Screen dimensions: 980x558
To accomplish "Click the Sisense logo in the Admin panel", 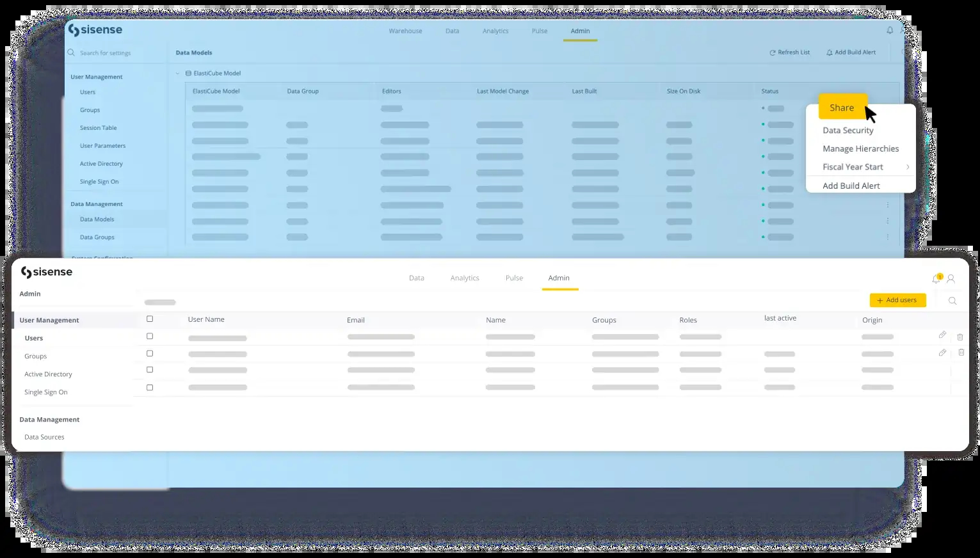I will (47, 273).
